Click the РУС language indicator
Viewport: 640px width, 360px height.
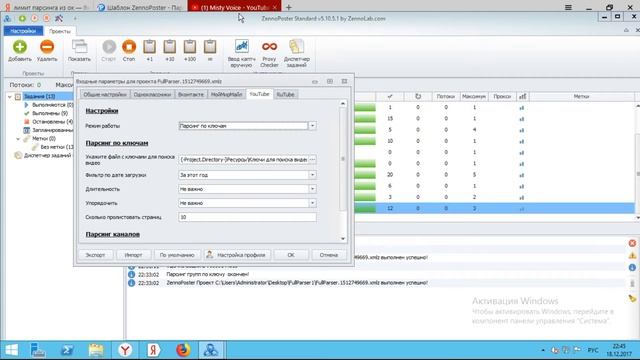pos(593,350)
